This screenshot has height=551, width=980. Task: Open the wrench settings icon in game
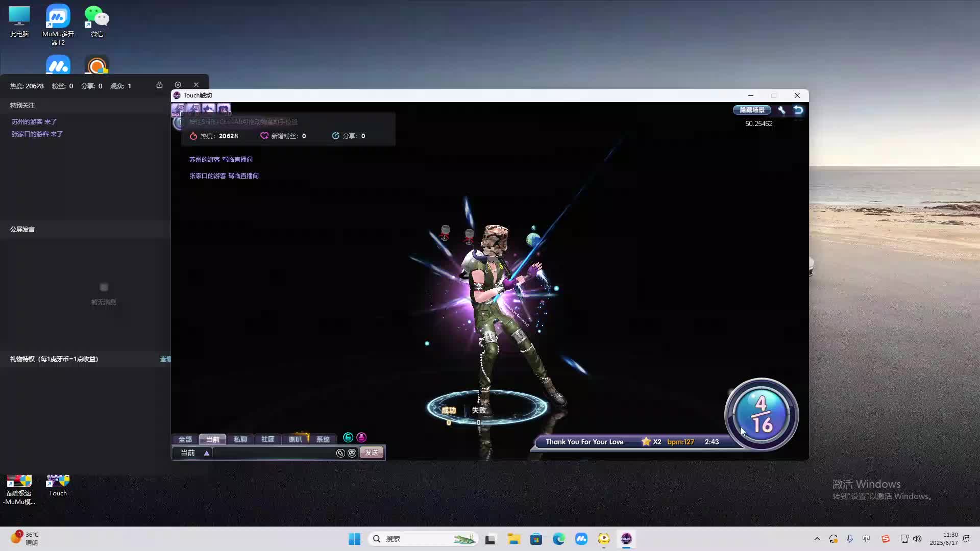(x=781, y=110)
